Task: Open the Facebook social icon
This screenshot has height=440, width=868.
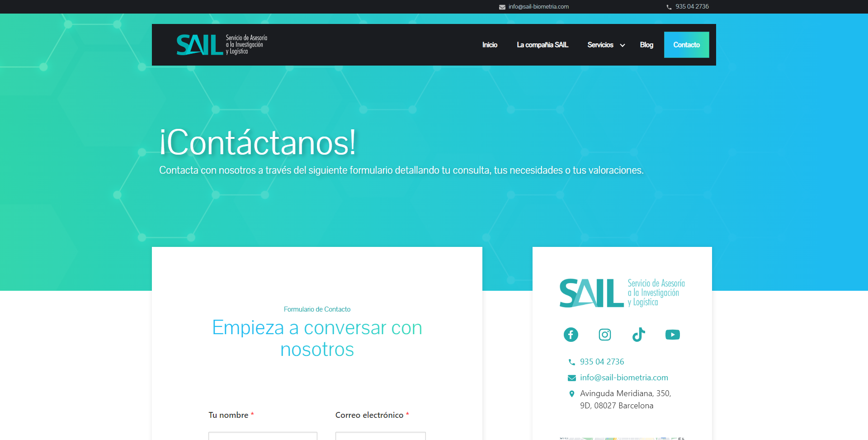Action: click(x=571, y=335)
